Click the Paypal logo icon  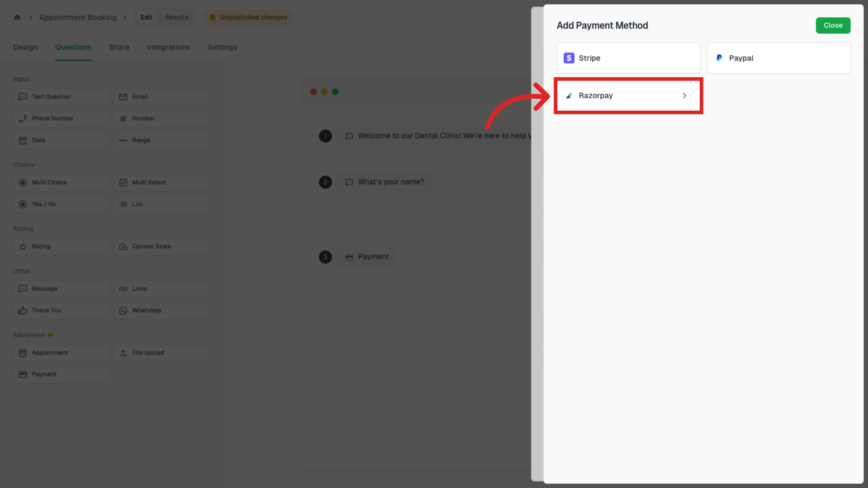tap(719, 58)
